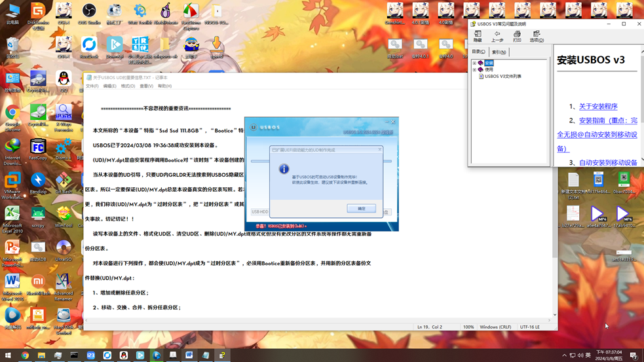Image resolution: width=644 pixels, height=362 pixels.
Task: Open the 关于安装程序 link
Action: point(598,106)
